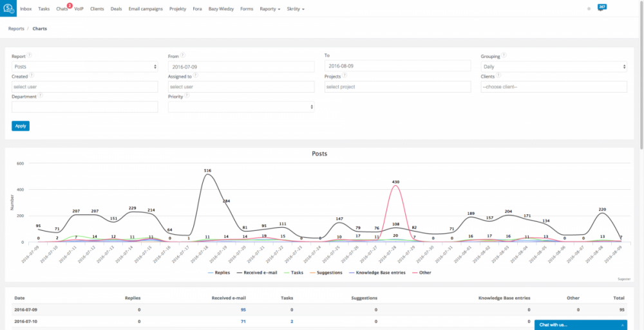Screen dimensions: 644x330
Task: Toggle Replies series in chart legend
Action: [219, 273]
